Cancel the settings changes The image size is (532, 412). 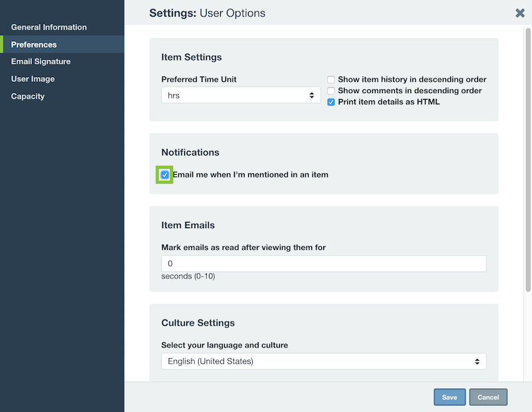coord(488,397)
